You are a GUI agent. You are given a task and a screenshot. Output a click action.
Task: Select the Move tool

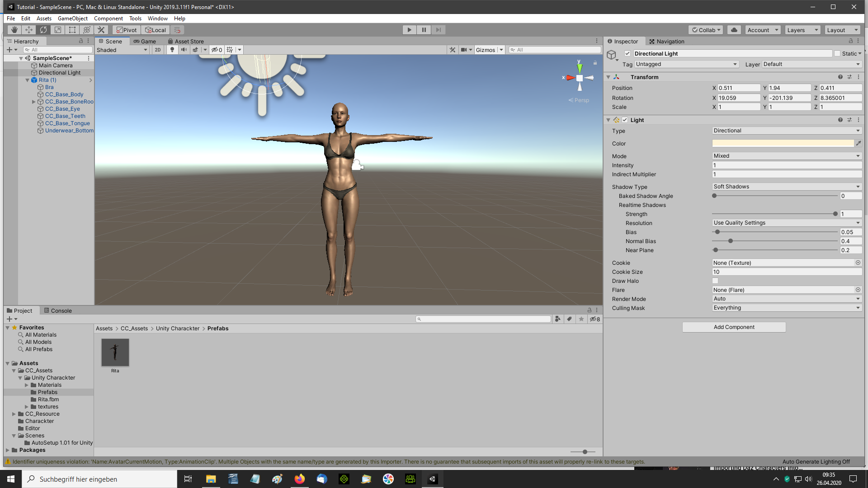pyautogui.click(x=29, y=30)
